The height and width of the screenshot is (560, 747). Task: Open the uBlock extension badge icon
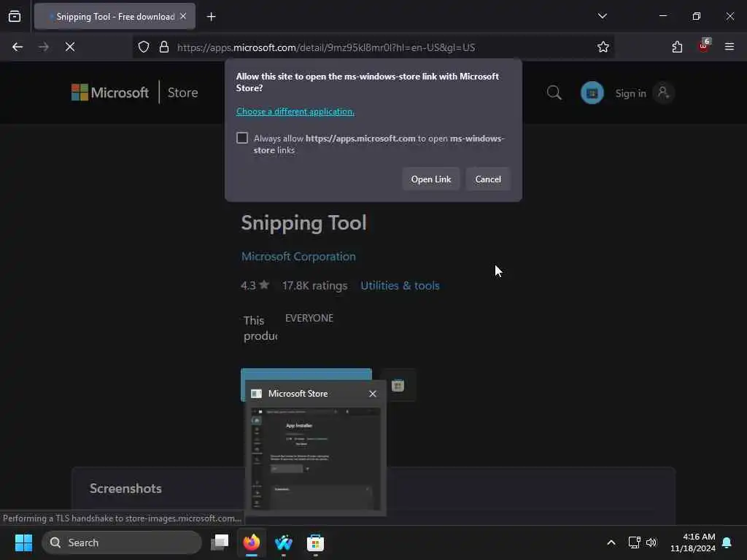(x=704, y=46)
